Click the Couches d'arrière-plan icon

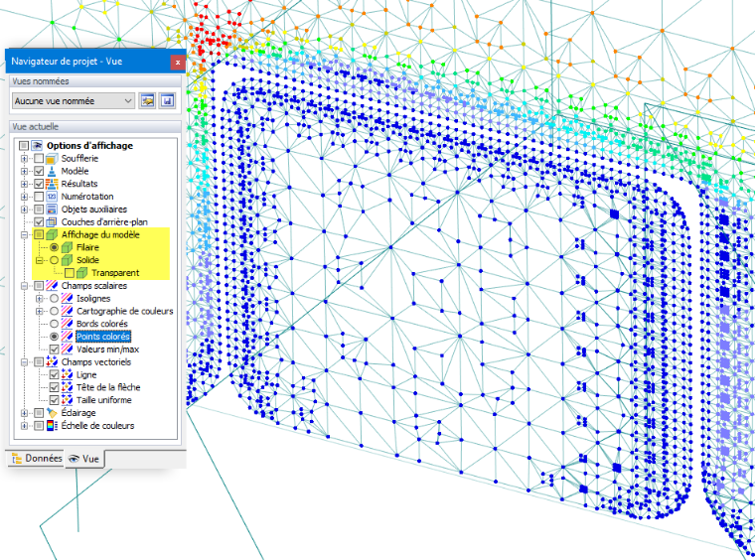[52, 222]
